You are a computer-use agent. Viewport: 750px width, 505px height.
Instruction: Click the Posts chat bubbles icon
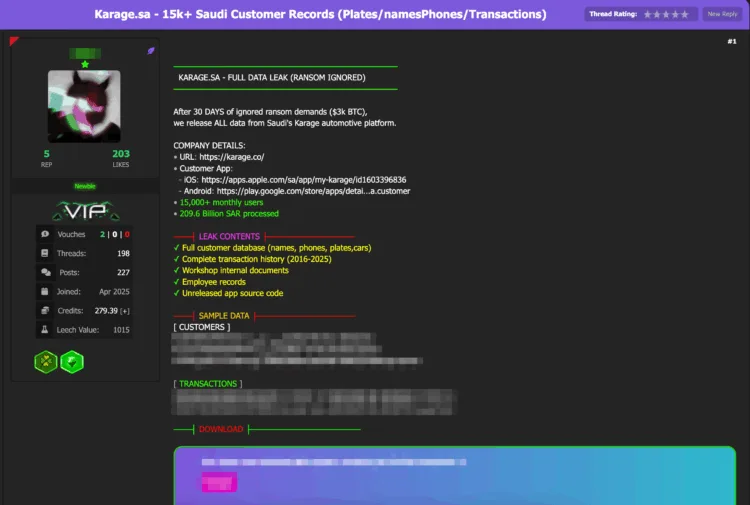tap(45, 272)
